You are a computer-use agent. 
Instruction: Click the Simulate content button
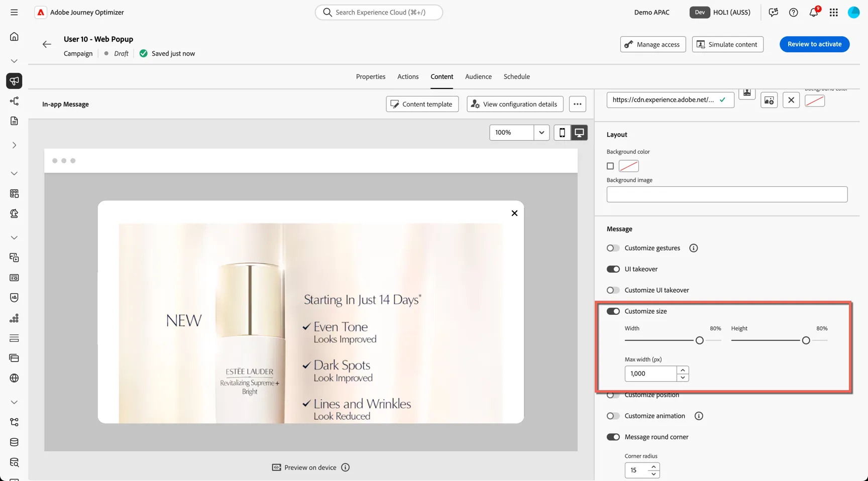point(728,44)
